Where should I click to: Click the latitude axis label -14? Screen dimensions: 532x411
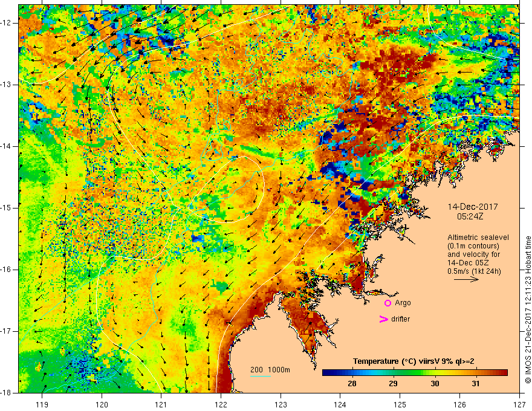tap(7, 146)
